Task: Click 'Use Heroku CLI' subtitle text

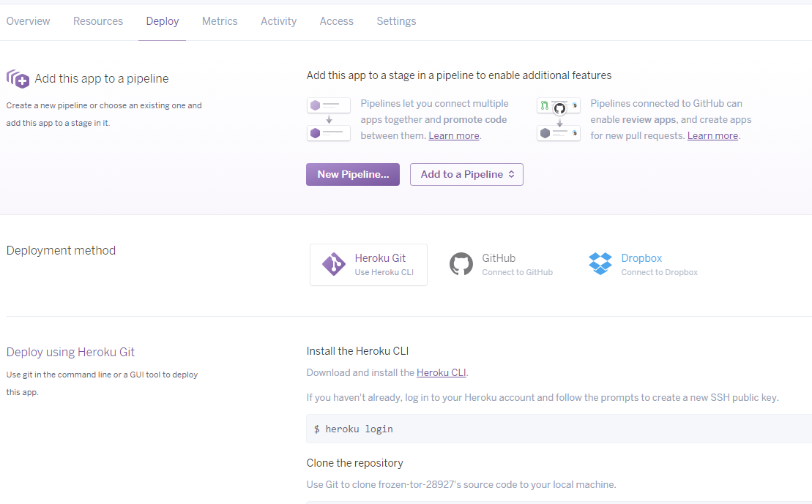Action: tap(384, 272)
